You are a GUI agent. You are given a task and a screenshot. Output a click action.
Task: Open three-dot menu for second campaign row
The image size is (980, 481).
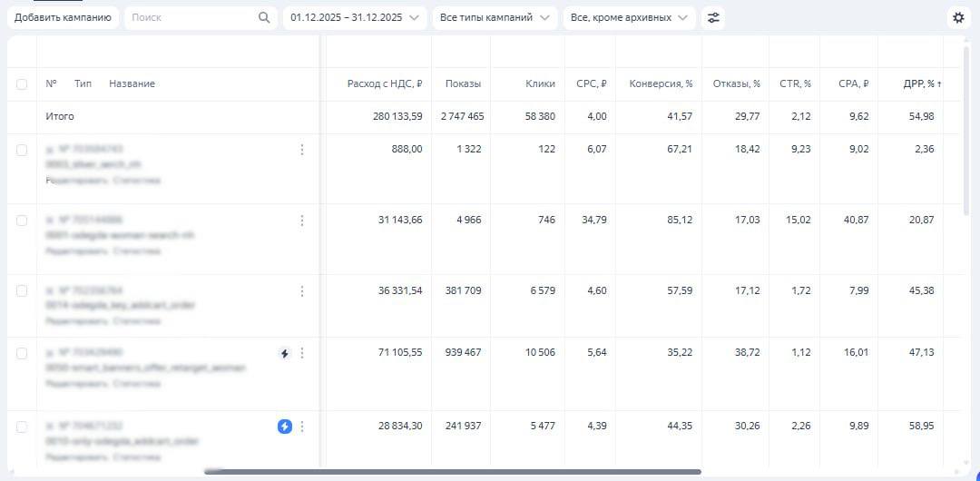tap(302, 221)
